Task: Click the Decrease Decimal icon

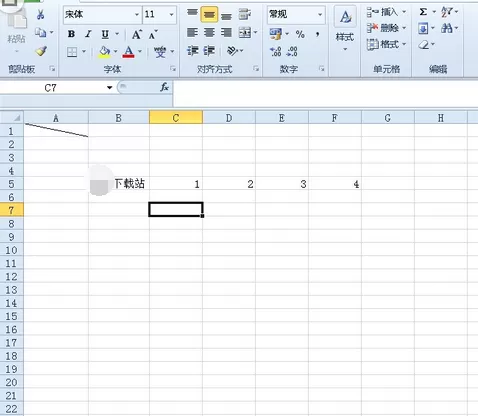Action: coord(292,52)
